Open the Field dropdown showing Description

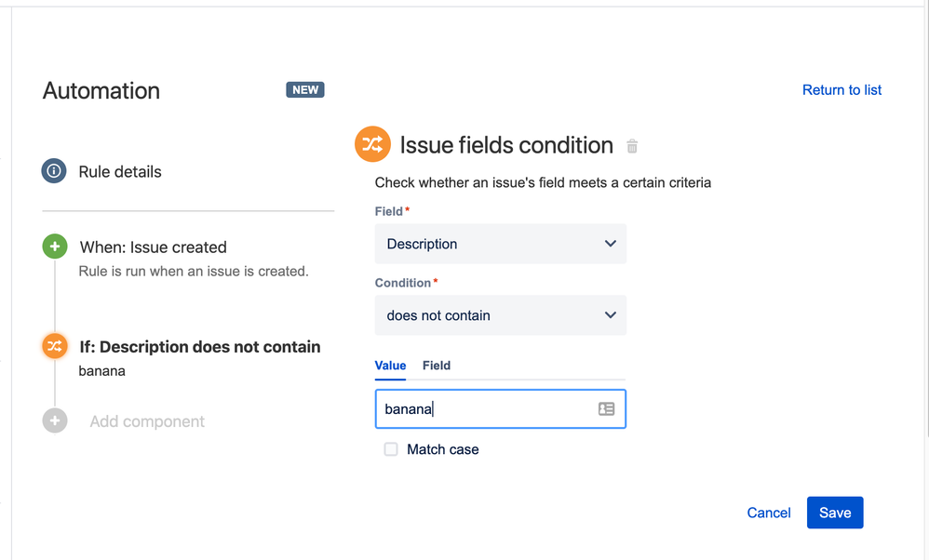coord(501,244)
